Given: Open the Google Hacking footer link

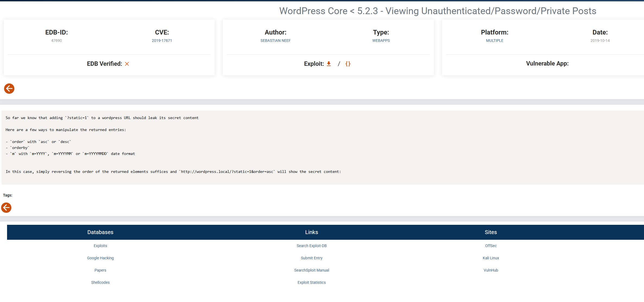Looking at the screenshot, I should point(100,258).
